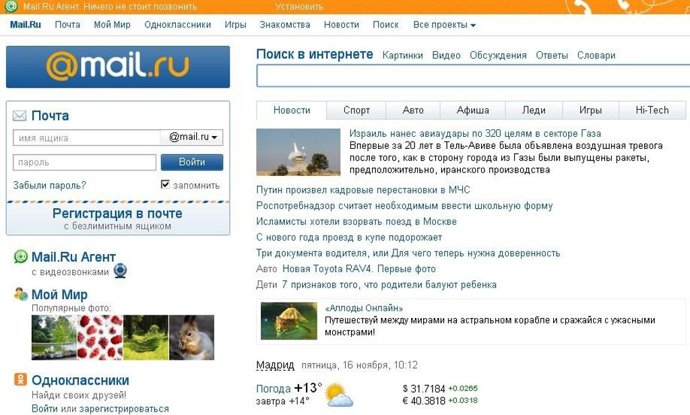This screenshot has height=415, width=690.
Task: Select Словари search category
Action: coord(596,55)
